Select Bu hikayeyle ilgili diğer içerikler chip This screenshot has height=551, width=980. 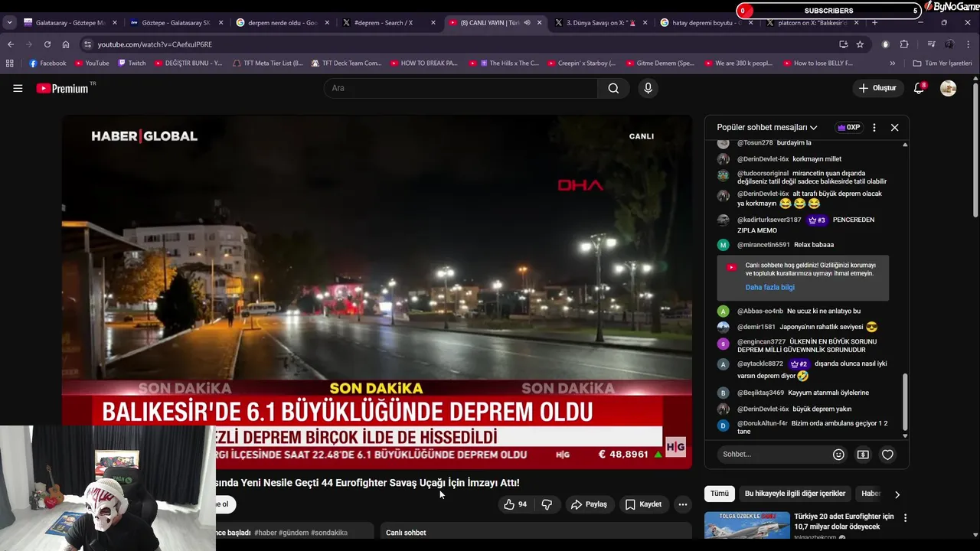(795, 494)
